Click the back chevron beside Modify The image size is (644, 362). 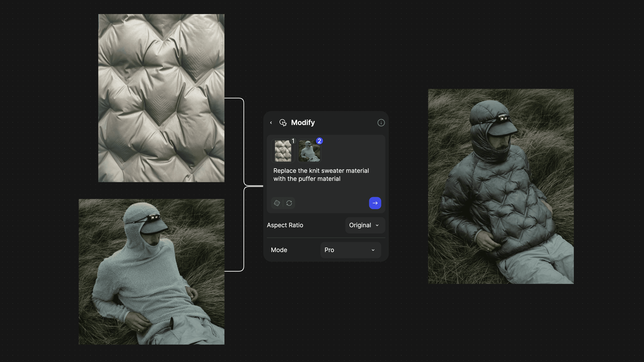click(271, 123)
